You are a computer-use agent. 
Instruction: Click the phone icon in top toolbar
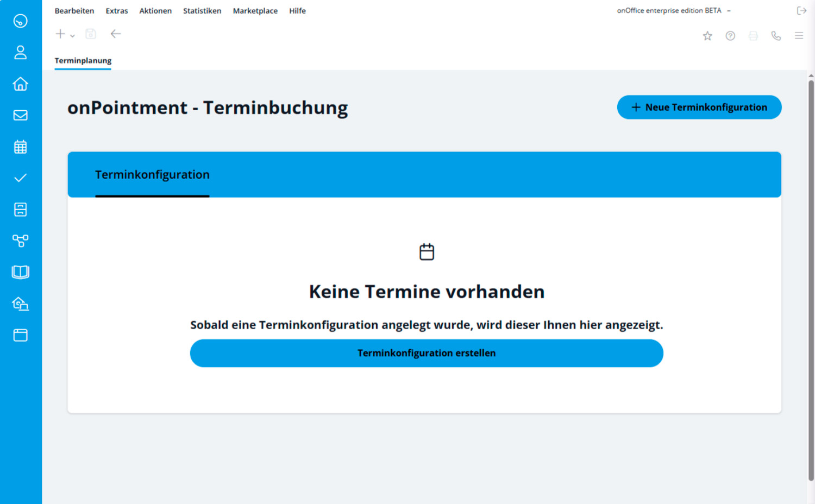pyautogui.click(x=776, y=36)
